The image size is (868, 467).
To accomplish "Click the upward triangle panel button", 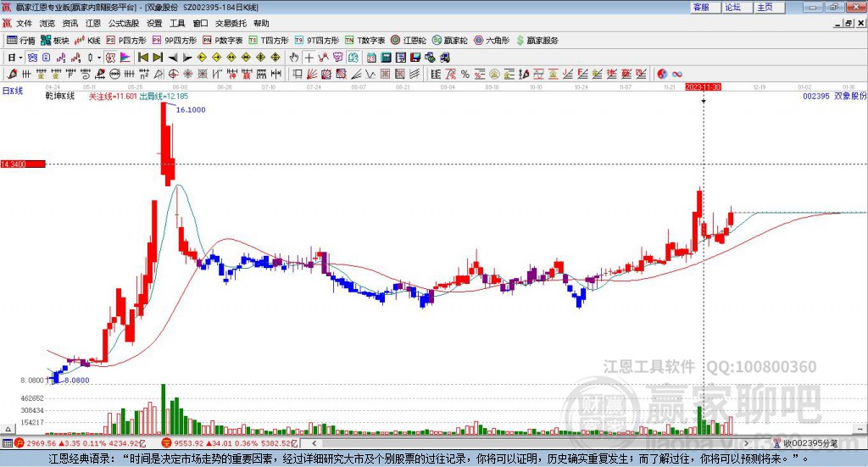I will coord(8,429).
